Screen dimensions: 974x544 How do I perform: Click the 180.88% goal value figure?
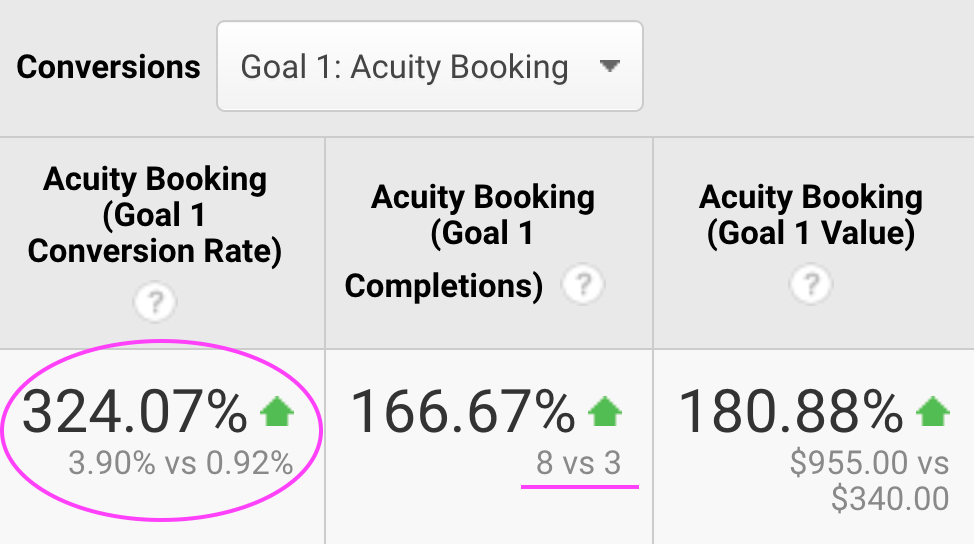791,411
